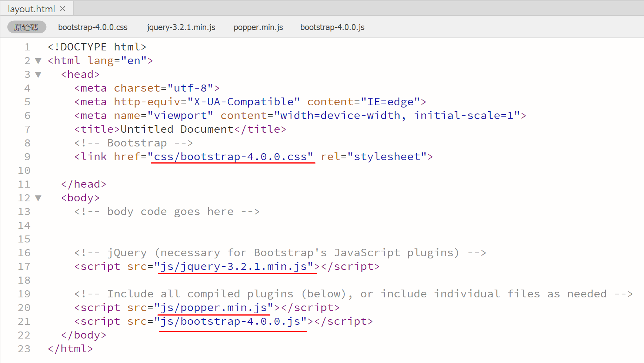The image size is (644, 363).
Task: Click the jQuery necessary comment on line 16
Action: click(280, 253)
